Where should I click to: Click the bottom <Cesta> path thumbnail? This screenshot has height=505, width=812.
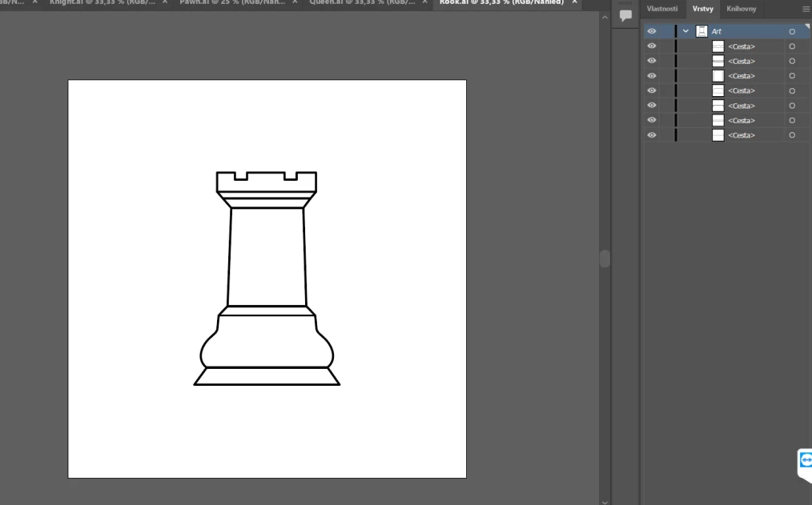718,135
